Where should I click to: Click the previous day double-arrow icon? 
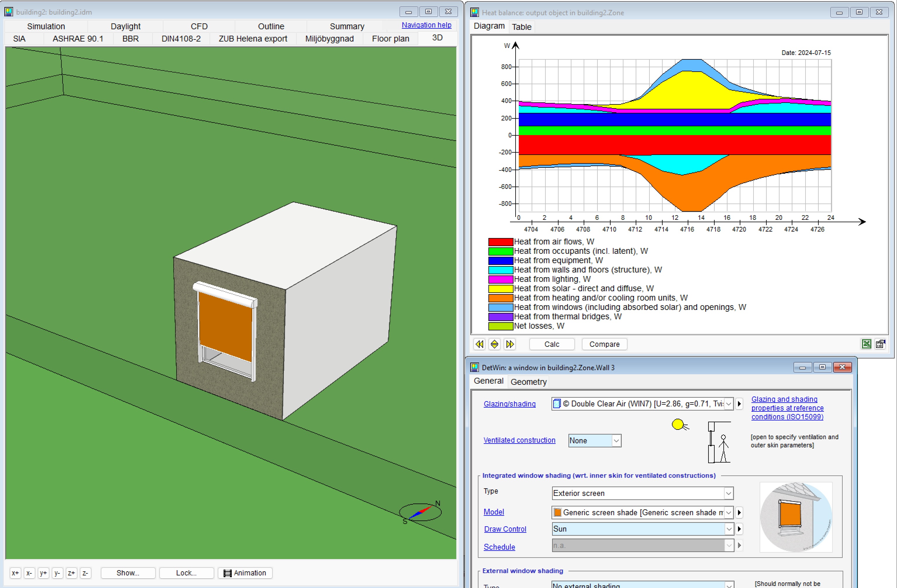coord(479,344)
